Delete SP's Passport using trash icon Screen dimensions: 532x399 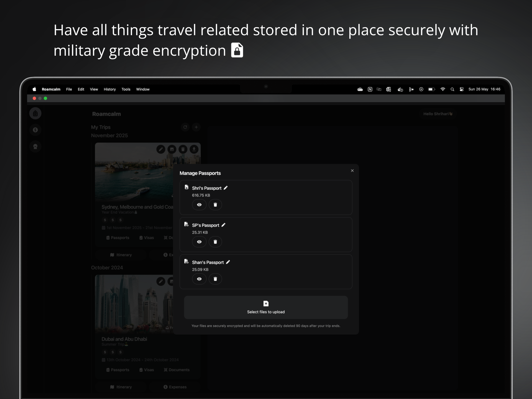(215, 242)
